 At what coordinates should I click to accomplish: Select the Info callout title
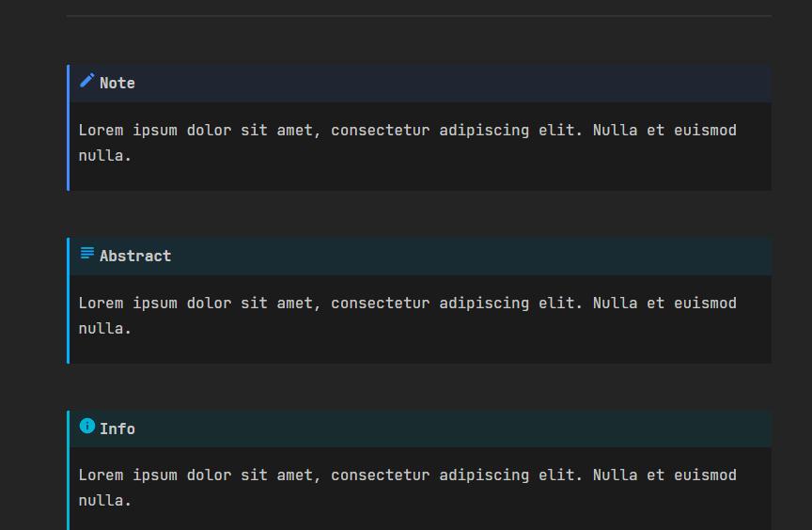pos(117,429)
